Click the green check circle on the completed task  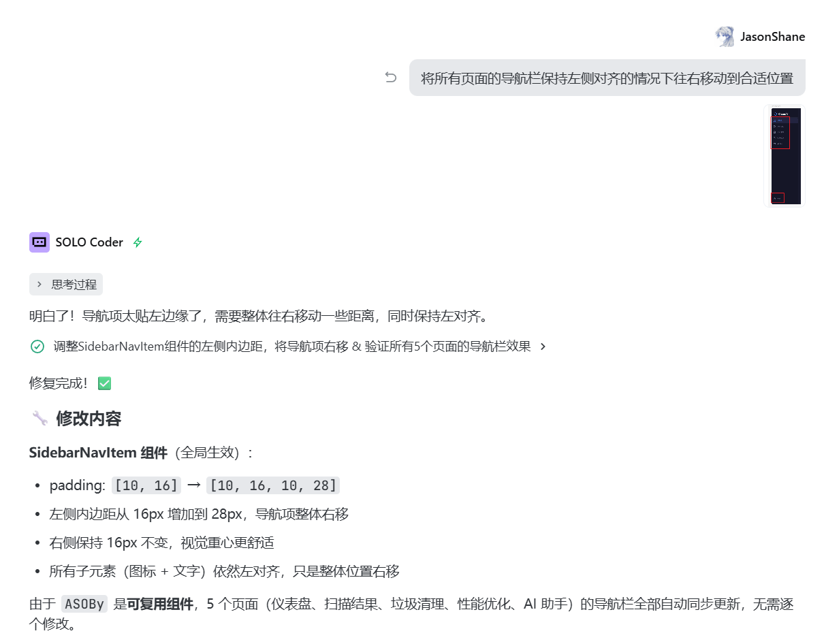[37, 347]
